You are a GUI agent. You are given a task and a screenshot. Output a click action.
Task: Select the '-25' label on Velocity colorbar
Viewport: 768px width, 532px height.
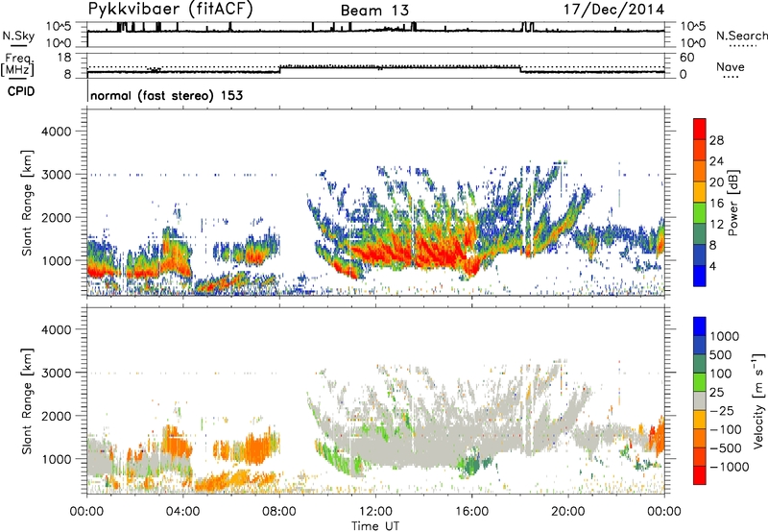[x=725, y=410]
